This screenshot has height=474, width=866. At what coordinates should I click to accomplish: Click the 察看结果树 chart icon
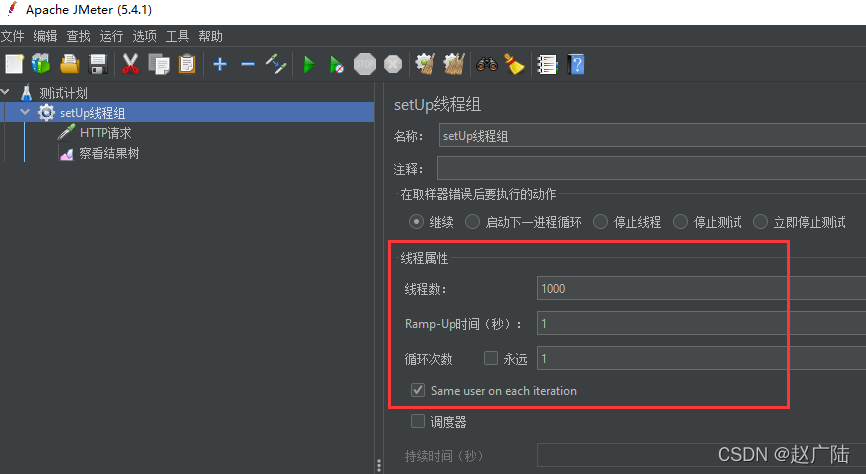tap(66, 153)
